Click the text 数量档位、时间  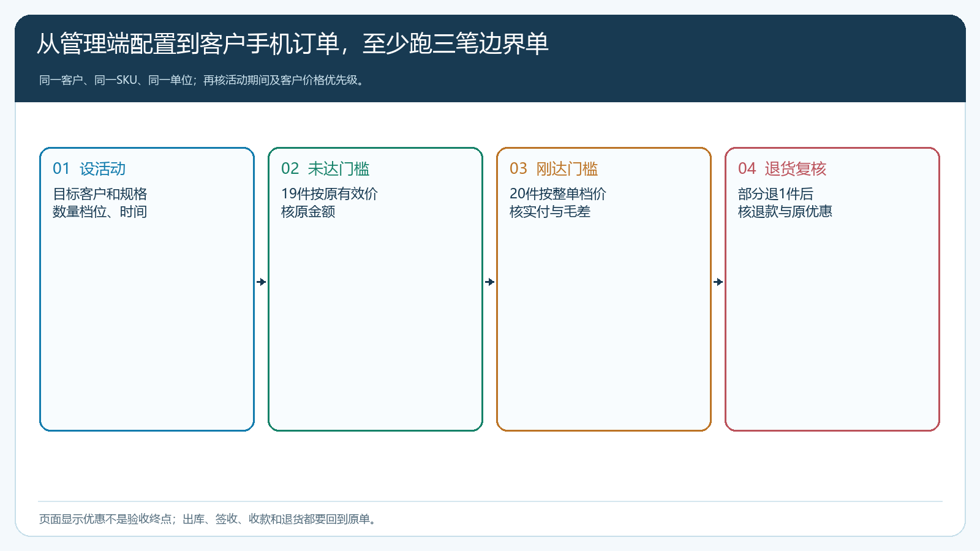tap(100, 212)
